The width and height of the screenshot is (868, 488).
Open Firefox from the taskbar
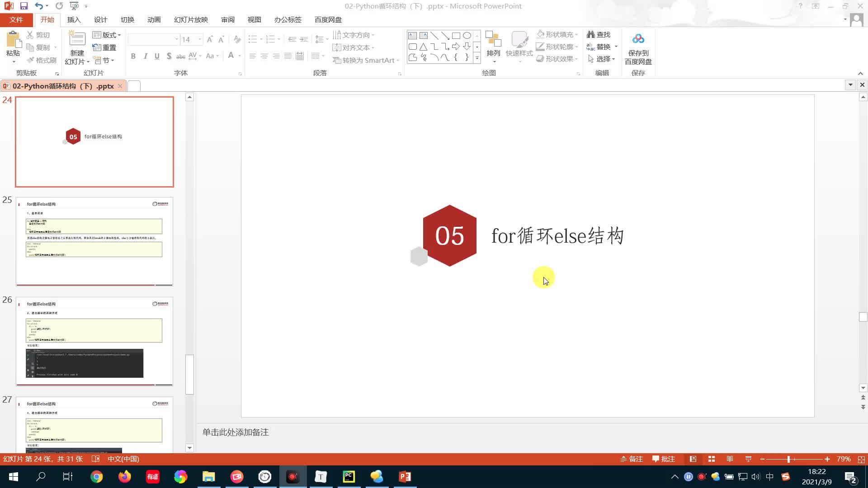(124, 477)
